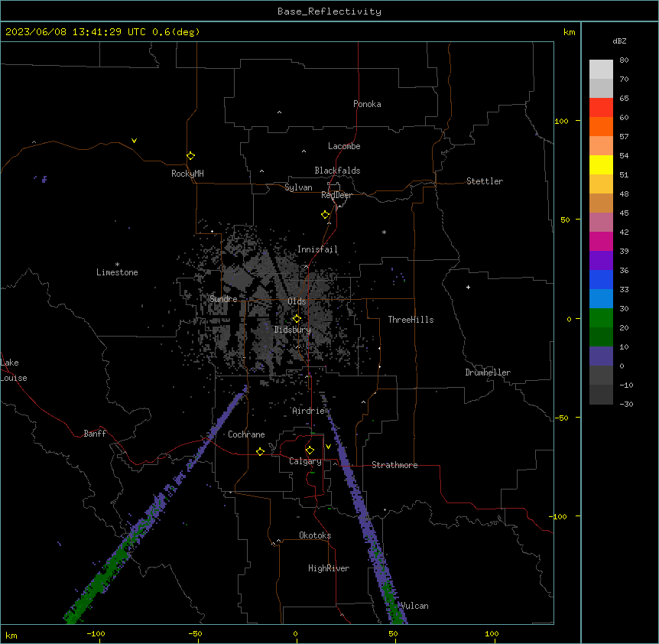659x644 pixels.
Task: Click the 0 tick on horizontal axis
Action: (x=295, y=633)
